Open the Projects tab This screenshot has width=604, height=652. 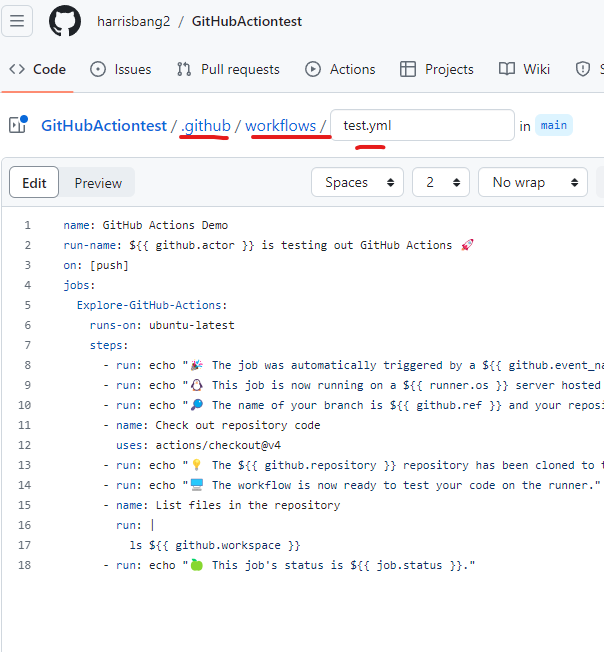[436, 69]
